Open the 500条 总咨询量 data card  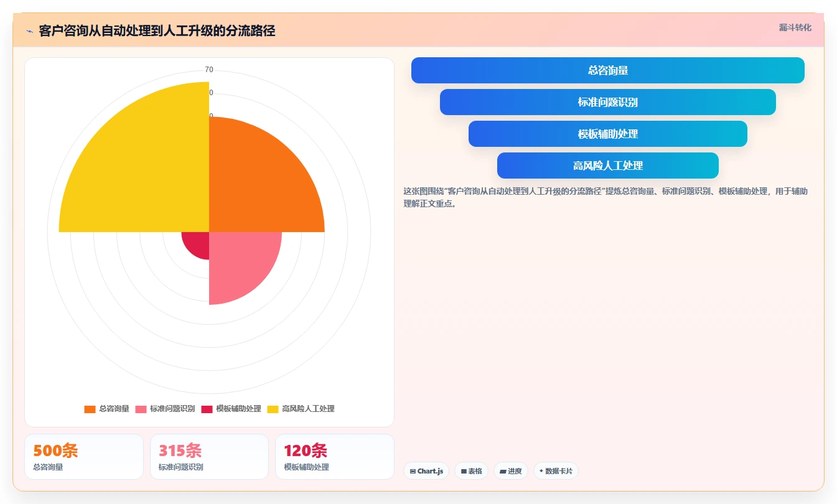click(84, 457)
